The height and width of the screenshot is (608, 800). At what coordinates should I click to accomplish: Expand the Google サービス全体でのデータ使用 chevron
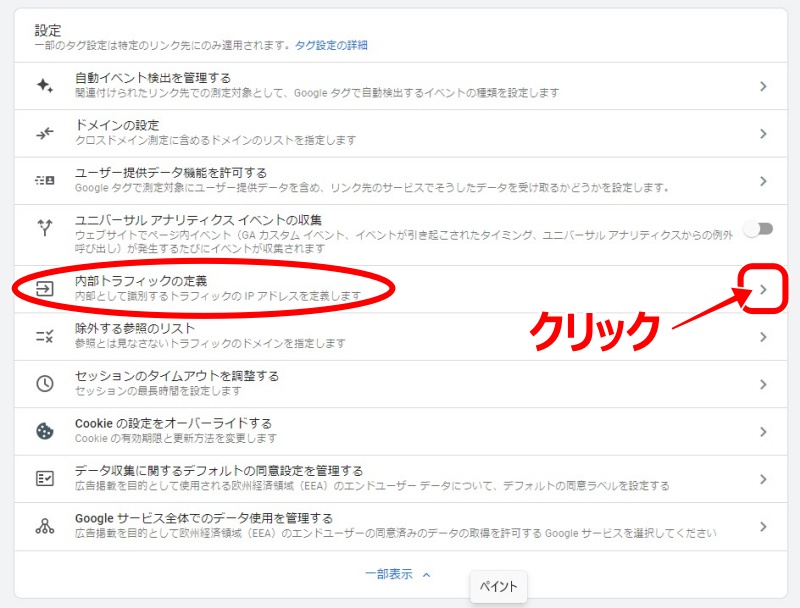tap(763, 526)
